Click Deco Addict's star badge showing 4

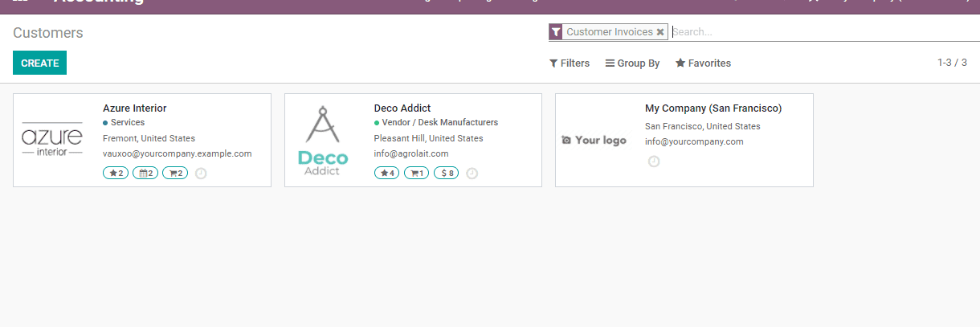(x=387, y=173)
